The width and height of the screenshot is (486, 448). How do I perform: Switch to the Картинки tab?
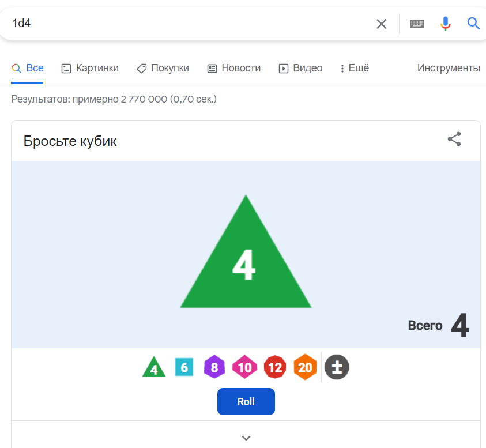90,68
